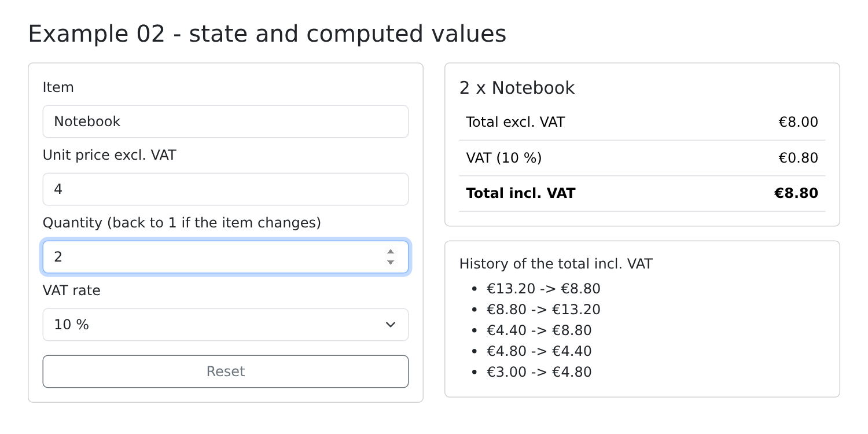Click the Quantity field label text
Viewport: 868px width, 434px height.
(x=182, y=223)
